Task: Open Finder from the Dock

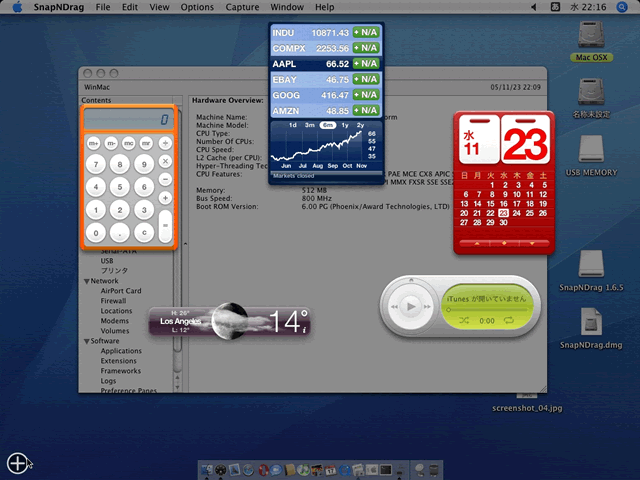Action: coord(207,470)
